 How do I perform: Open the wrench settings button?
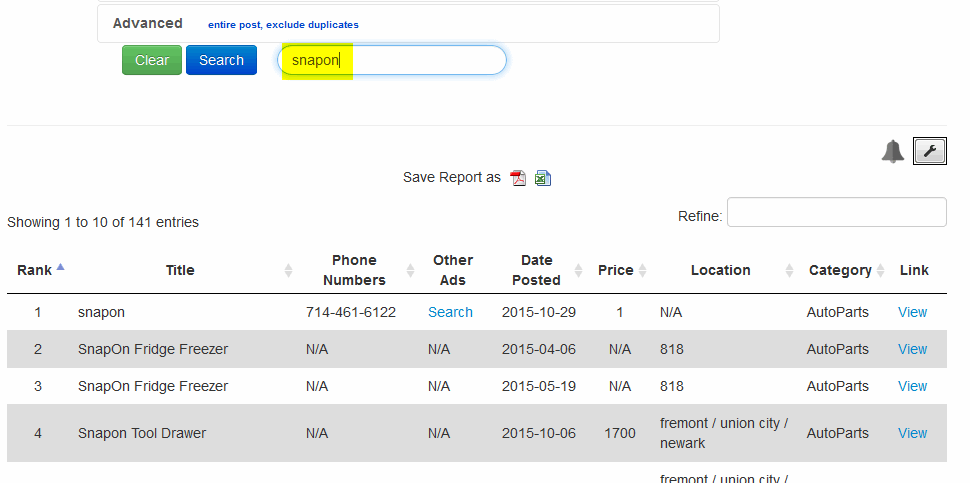(x=930, y=151)
